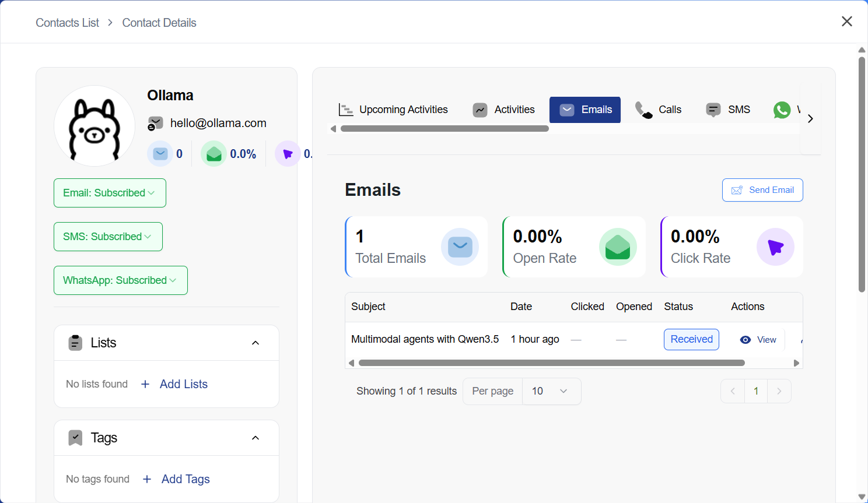Screen dimensions: 868x503
Task: Click the SMS message bubble icon
Action: pyautogui.click(x=713, y=109)
